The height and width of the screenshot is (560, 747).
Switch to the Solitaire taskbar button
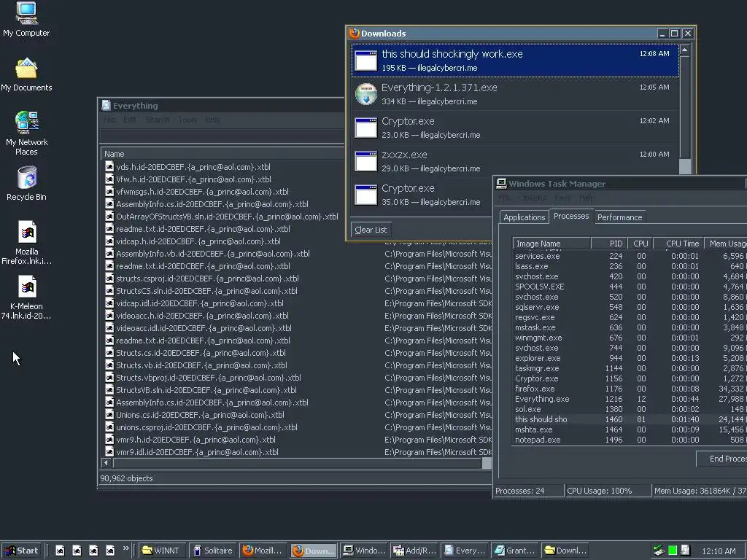click(x=213, y=551)
